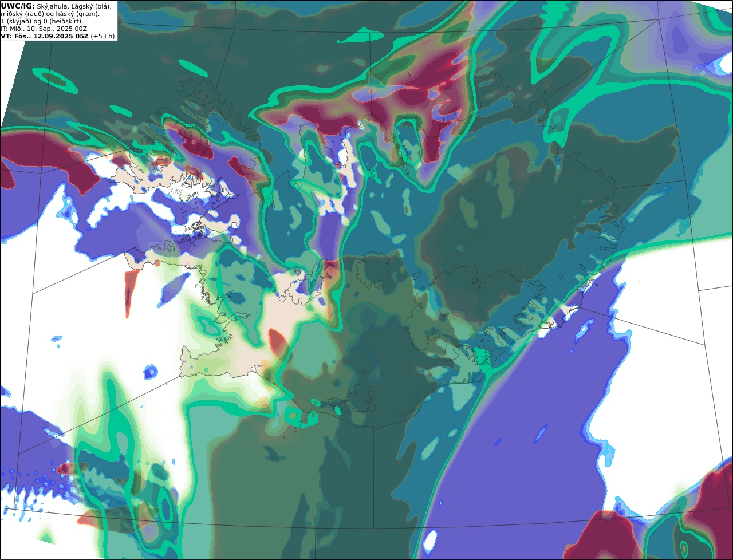Click the '(+53 h)' forecast offset text
The image size is (733, 560).
tap(103, 36)
